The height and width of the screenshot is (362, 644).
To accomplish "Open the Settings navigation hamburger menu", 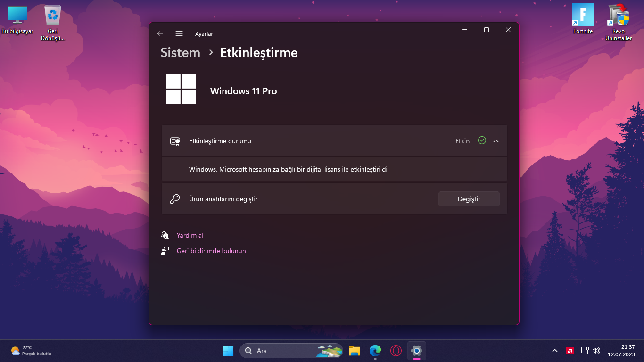I will [x=179, y=33].
